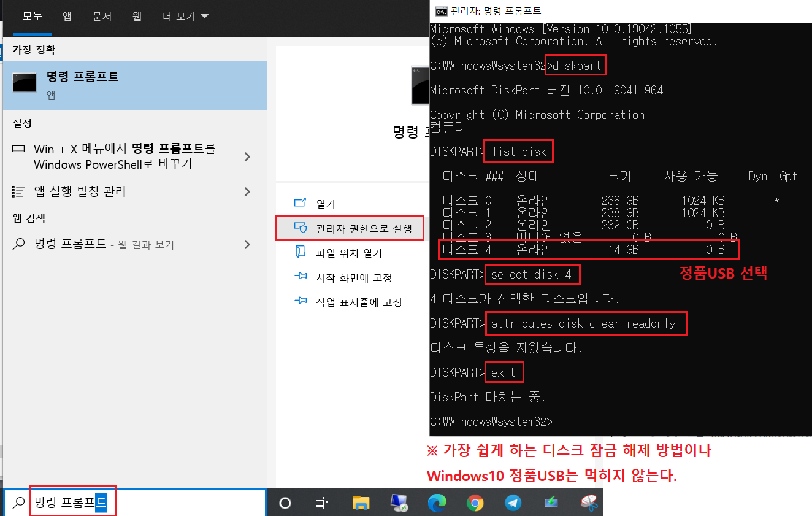
Task: Click the 'list disk' command text
Action: point(519,151)
